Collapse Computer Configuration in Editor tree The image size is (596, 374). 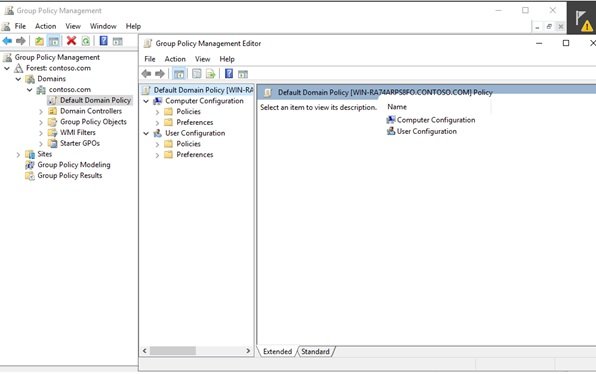tap(146, 101)
